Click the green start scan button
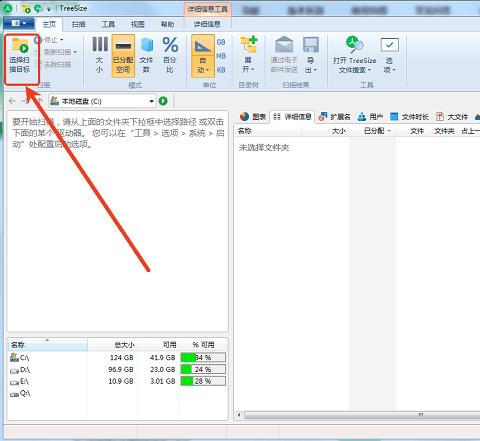Viewport: 480px width, 441px height. (163, 101)
